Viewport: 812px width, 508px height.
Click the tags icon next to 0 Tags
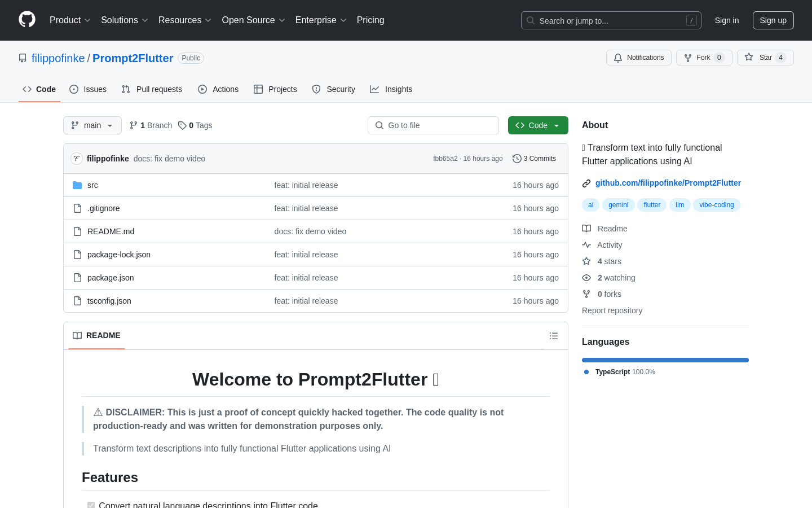[182, 125]
